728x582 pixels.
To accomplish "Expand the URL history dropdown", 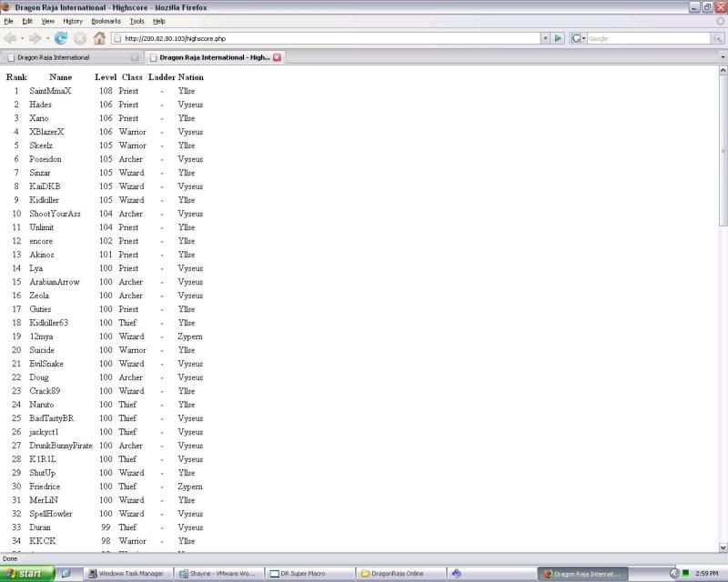I will [545, 38].
